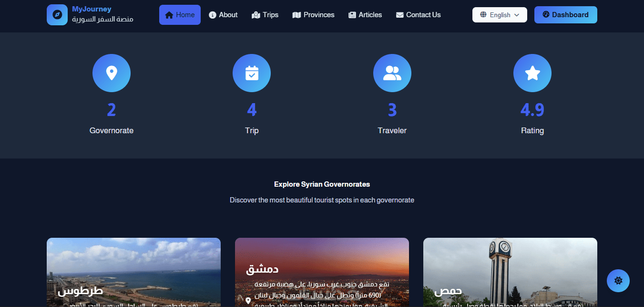Click 'Discover the most beautiful tourist spots' subtitle
Viewport: 644px width, 307px height.
pos(322,200)
